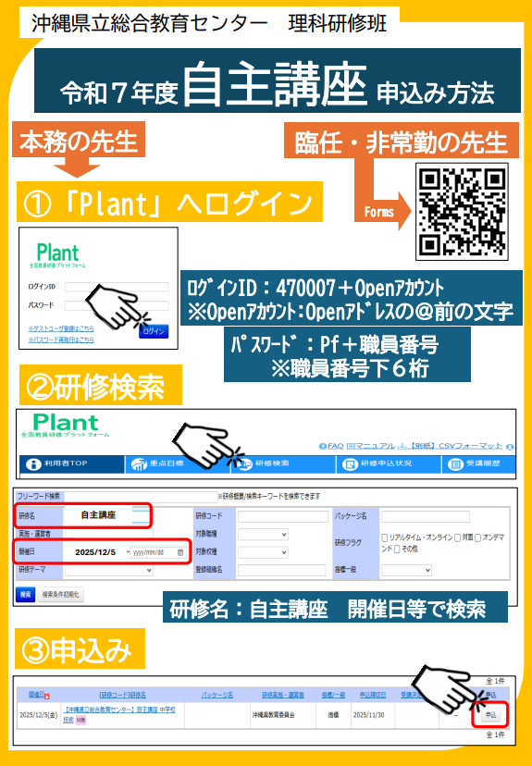
Task: Open the 【沖縄県立総合教育センター】自主講座 中学校技術 link
Action: click(x=119, y=714)
